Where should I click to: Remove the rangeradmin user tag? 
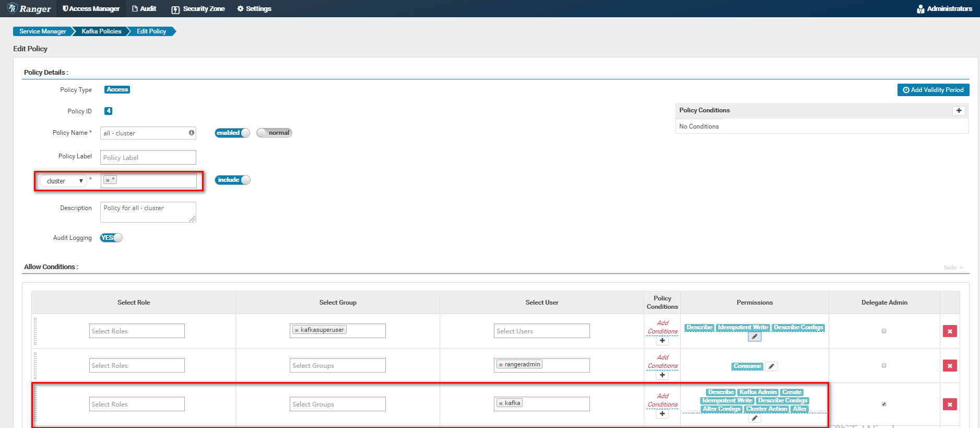click(x=501, y=365)
